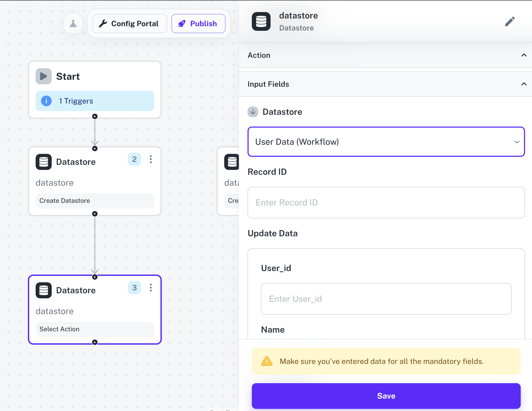Image resolution: width=532 pixels, height=411 pixels.
Task: Open the three-dot menu on Datastore node 3
Action: point(151,288)
